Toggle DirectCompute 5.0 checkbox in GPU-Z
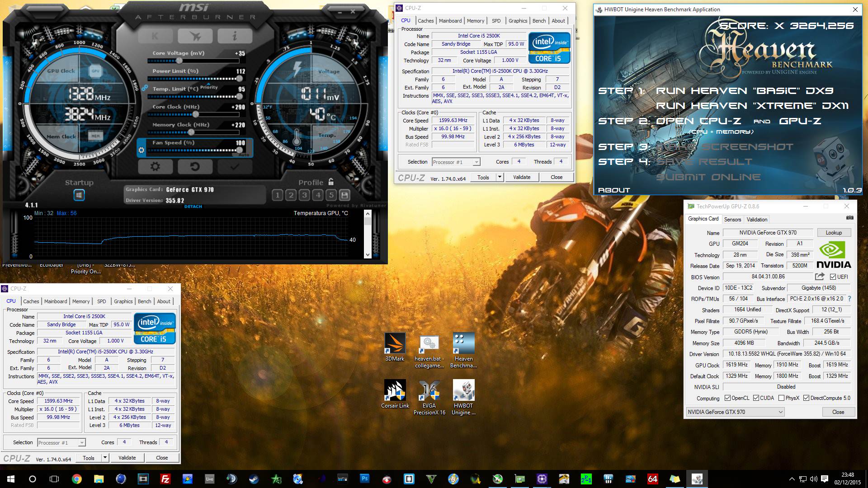The height and width of the screenshot is (488, 868). [x=806, y=398]
